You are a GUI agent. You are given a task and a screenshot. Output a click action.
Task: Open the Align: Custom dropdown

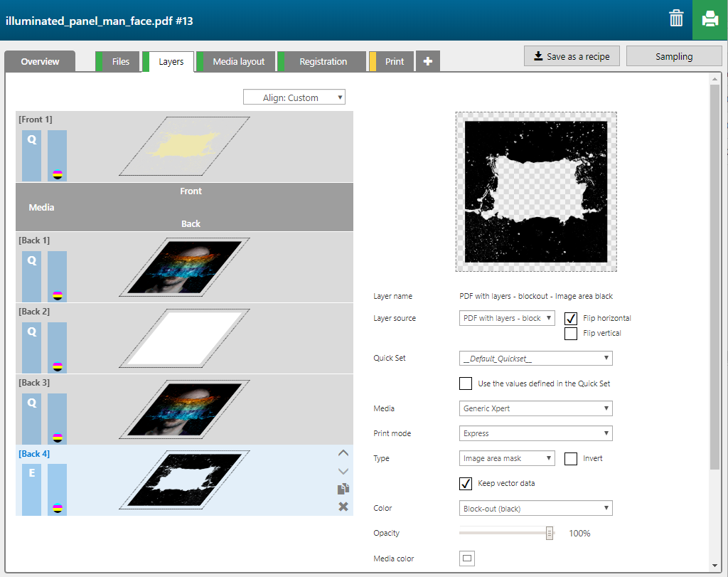294,97
